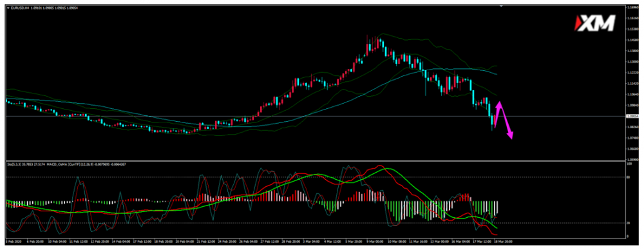Screen dimensions: 644x250
Task: Click the current price label on the price axis
Action: coord(632,117)
